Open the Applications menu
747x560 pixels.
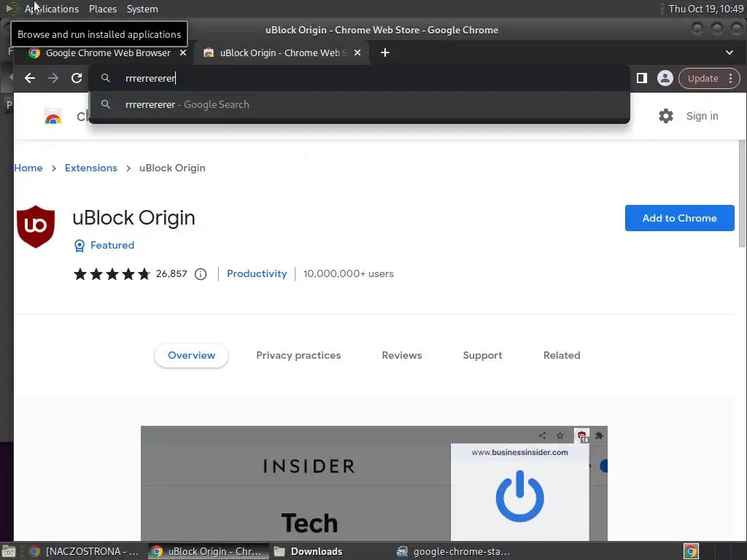coord(52,9)
